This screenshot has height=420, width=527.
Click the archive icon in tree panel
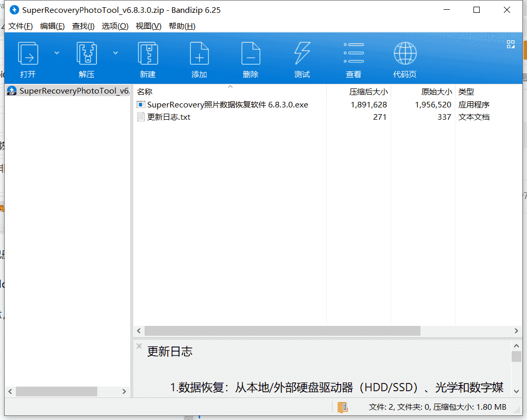click(x=12, y=90)
